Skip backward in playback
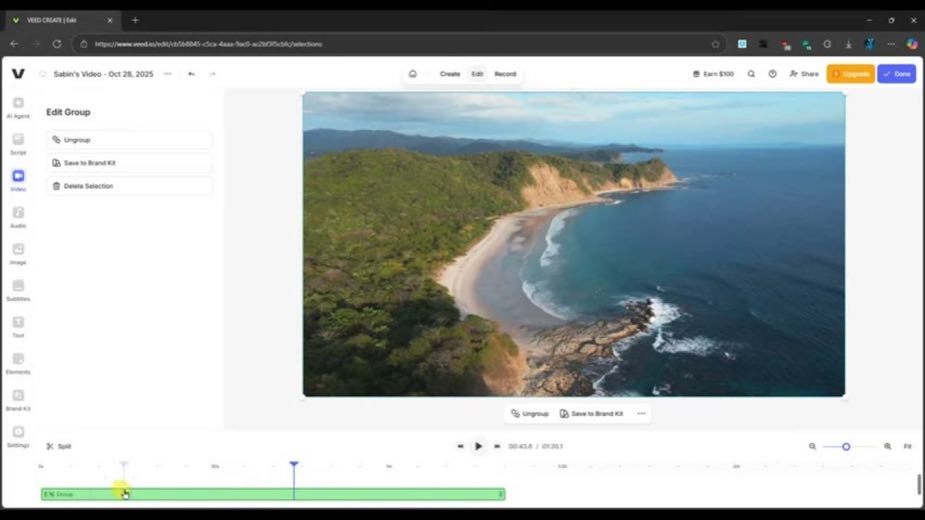Viewport: 925px width, 520px height. [460, 446]
